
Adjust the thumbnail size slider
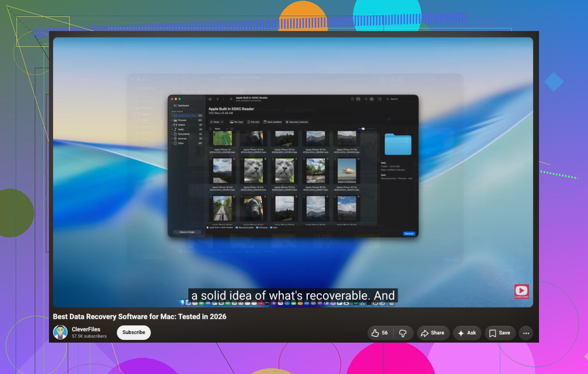click(x=363, y=129)
